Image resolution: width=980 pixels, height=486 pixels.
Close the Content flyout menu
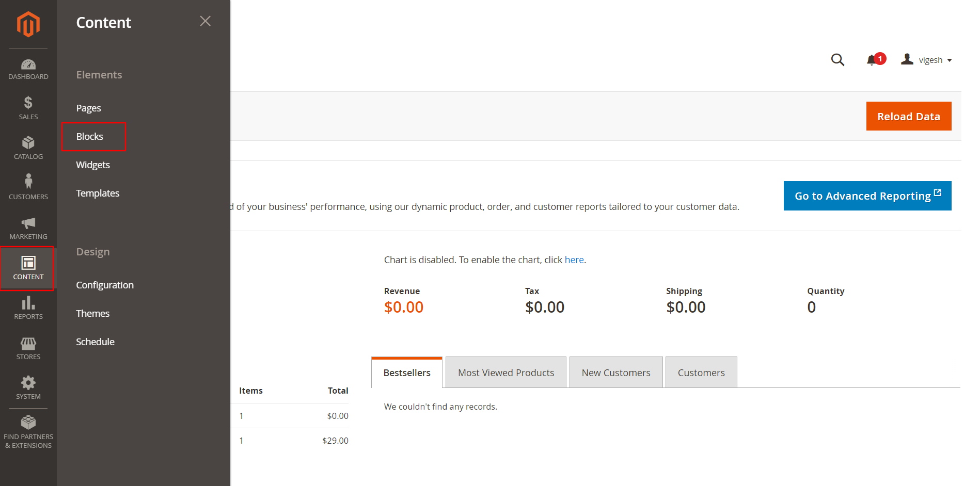(205, 21)
